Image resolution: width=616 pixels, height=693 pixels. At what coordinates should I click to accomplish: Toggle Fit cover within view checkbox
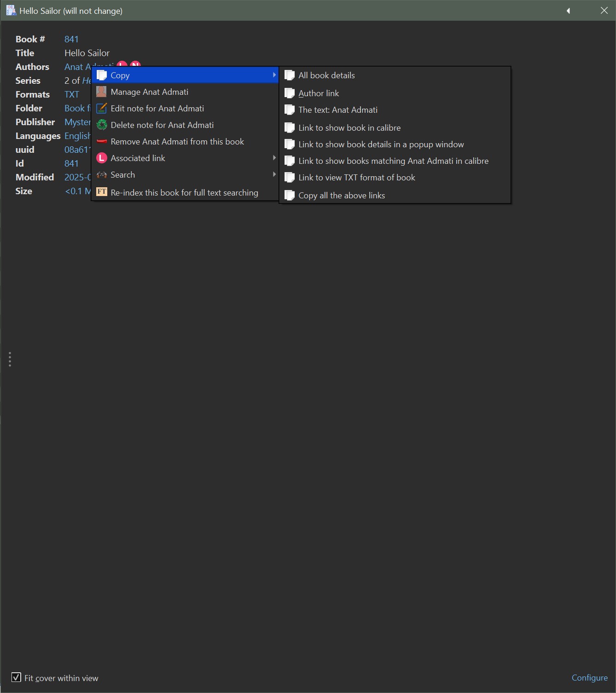[x=16, y=677]
